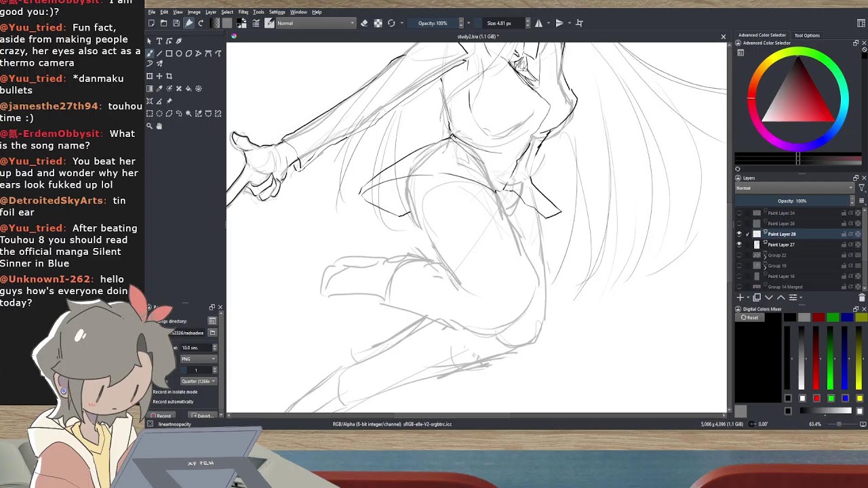Select the Bezier Curve tool
The height and width of the screenshot is (488, 868).
click(208, 54)
